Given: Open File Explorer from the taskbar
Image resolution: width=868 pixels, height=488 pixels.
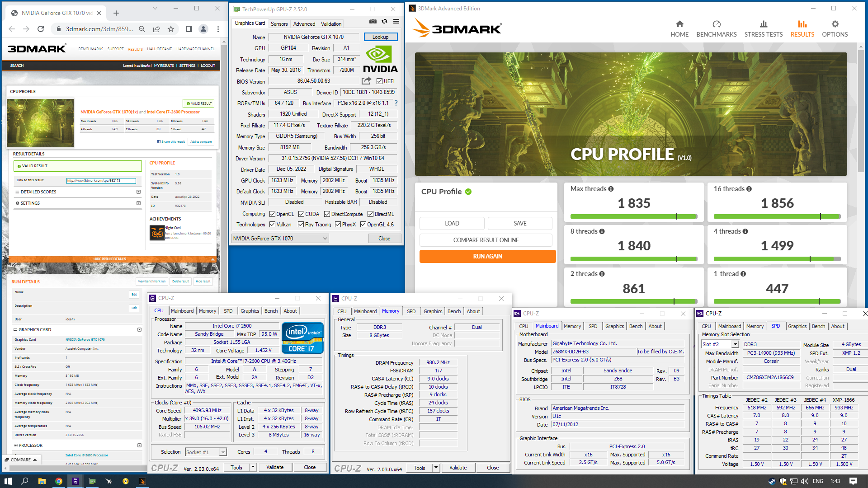Looking at the screenshot, I should 42,481.
